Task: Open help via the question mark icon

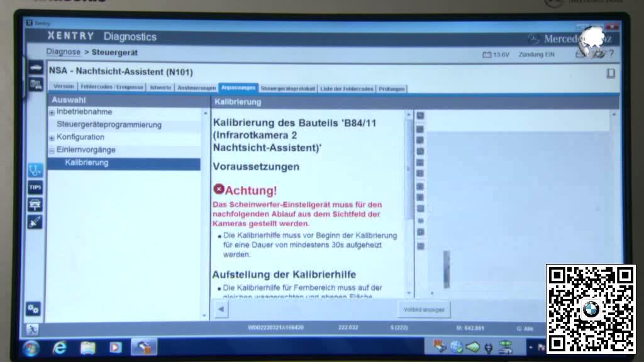Action: click(x=611, y=54)
